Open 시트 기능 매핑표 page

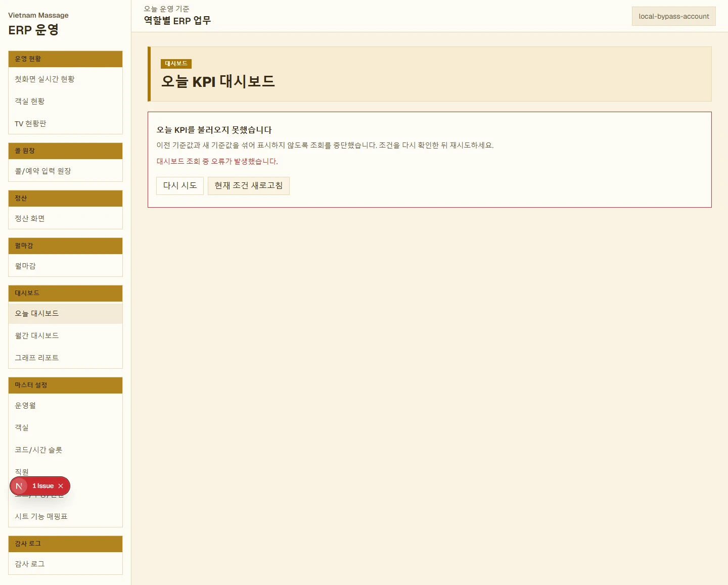pyautogui.click(x=65, y=516)
